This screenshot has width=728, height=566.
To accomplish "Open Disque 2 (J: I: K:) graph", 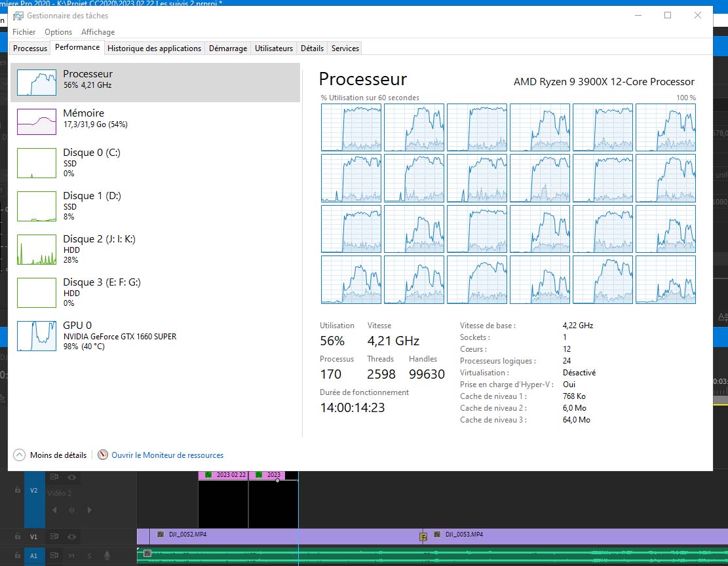I will click(x=37, y=249).
